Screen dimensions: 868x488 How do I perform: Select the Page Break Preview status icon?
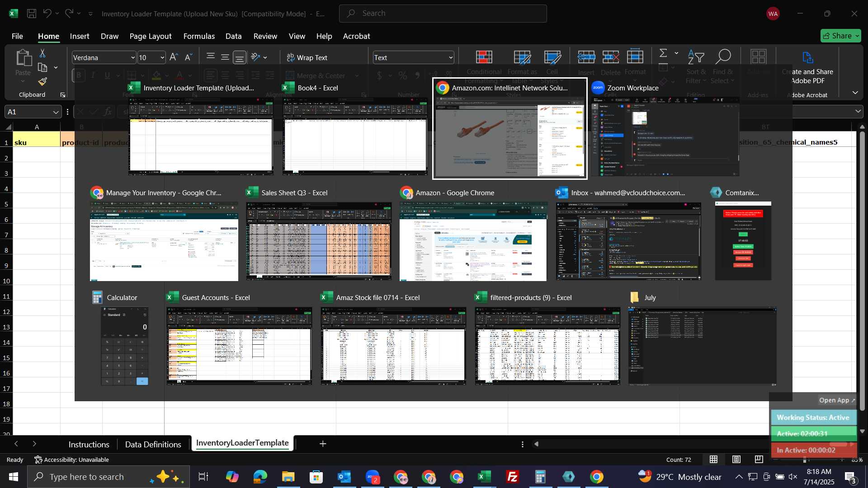pyautogui.click(x=759, y=460)
